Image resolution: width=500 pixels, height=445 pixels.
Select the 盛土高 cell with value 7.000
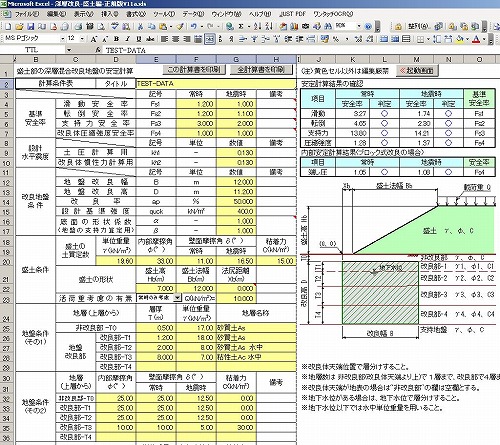point(156,288)
